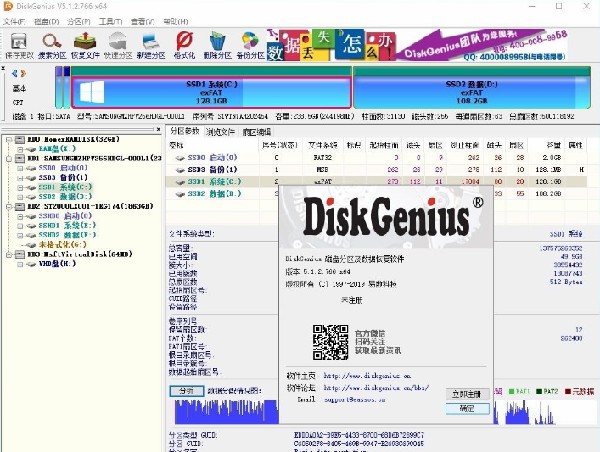Click the support Email address link
600x452 pixels.
(355, 400)
